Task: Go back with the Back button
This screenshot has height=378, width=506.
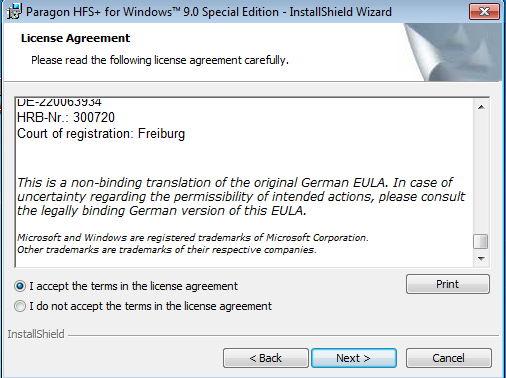Action: point(266,358)
